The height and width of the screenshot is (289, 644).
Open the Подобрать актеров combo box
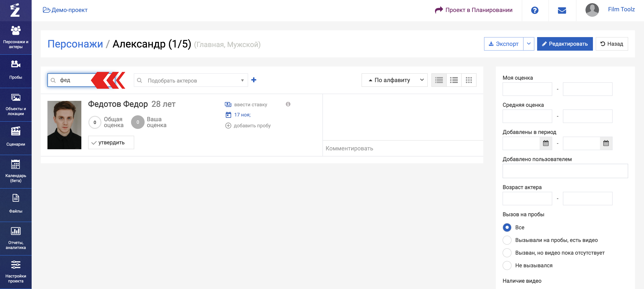[191, 80]
